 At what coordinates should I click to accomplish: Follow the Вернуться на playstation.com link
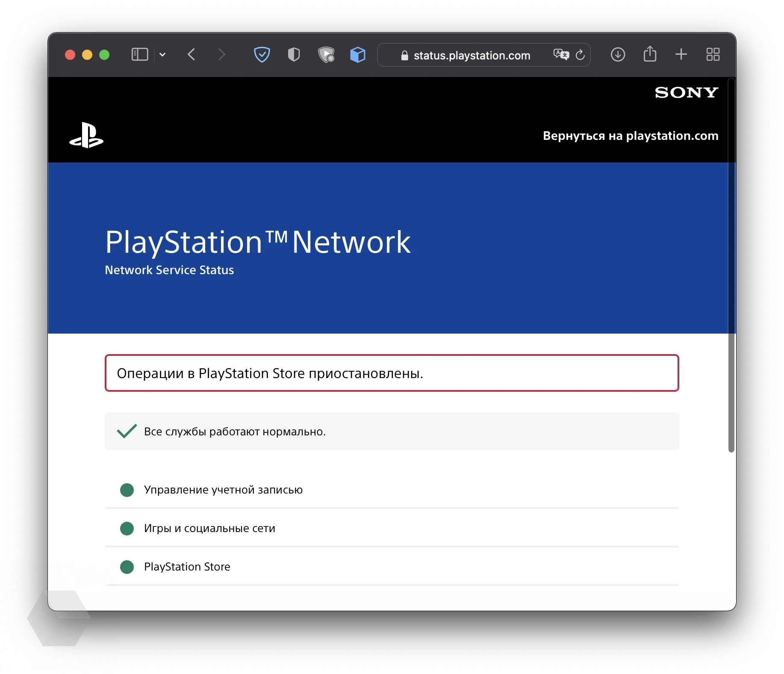pos(631,136)
